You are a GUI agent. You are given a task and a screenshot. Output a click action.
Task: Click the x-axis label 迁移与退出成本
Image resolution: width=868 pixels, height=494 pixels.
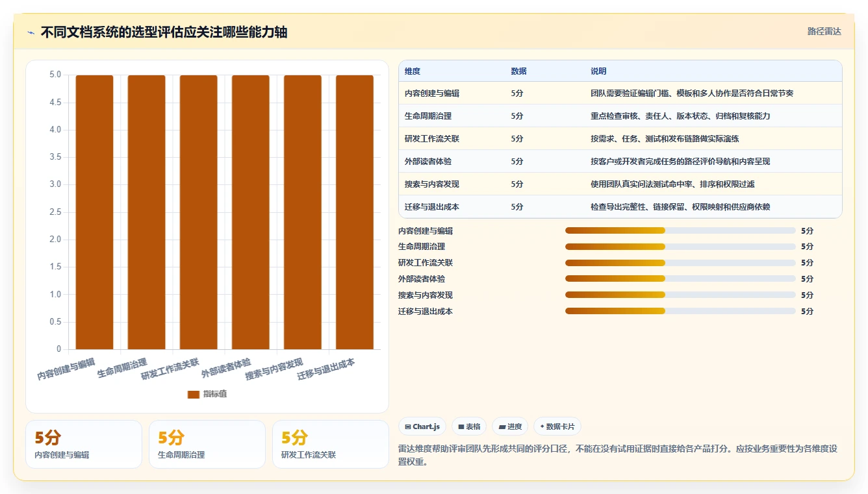click(x=326, y=369)
